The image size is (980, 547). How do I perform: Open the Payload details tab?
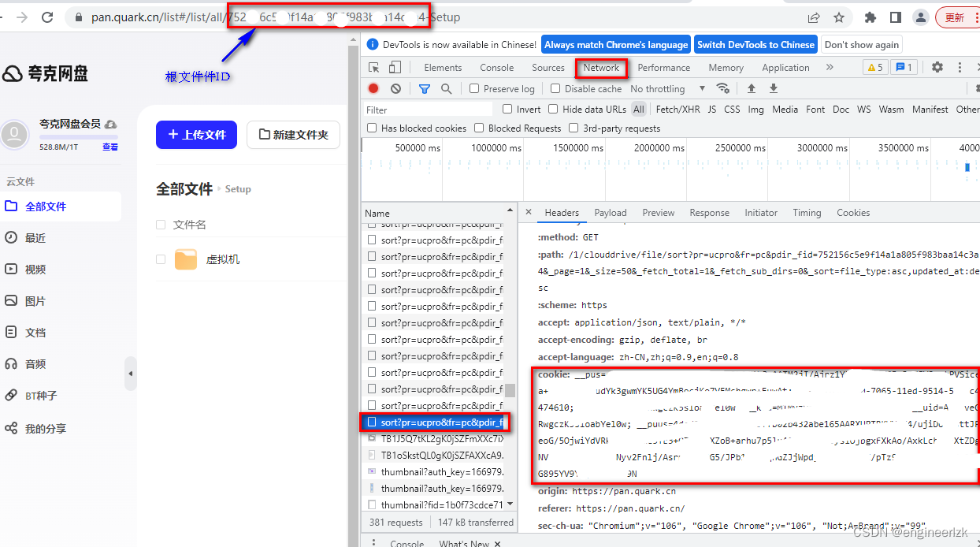point(611,213)
